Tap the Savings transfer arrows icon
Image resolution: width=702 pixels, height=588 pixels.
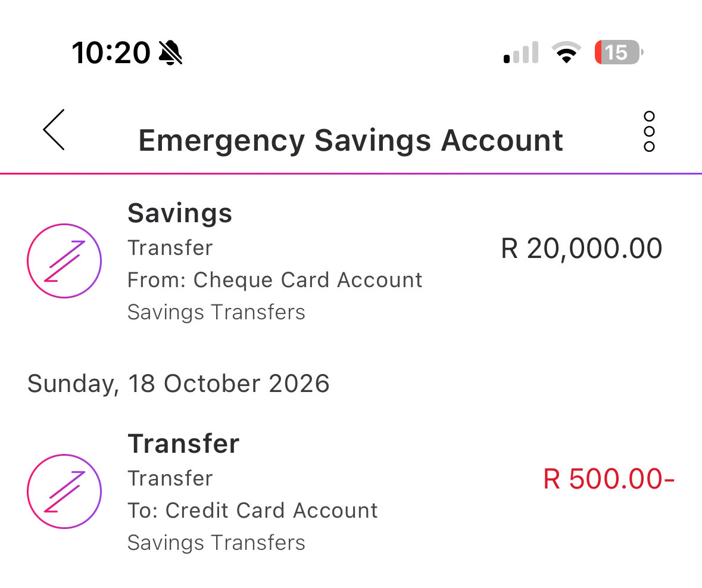pos(64,260)
